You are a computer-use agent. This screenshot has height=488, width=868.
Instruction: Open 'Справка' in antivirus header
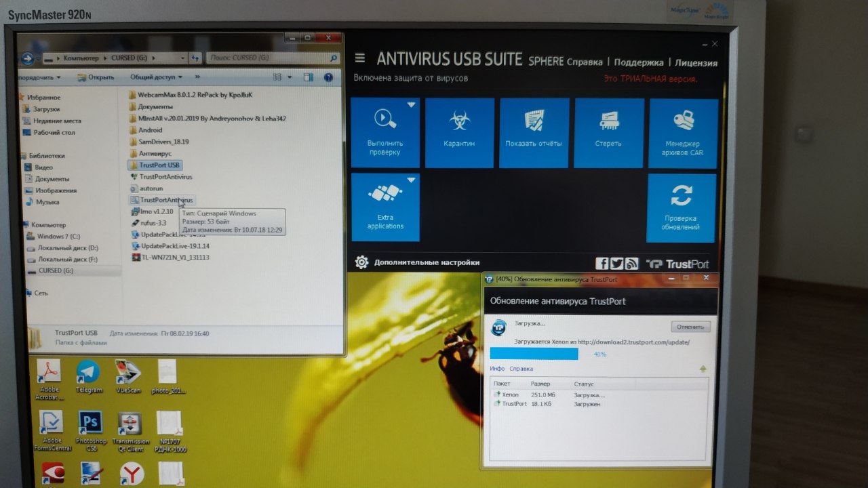(x=584, y=62)
